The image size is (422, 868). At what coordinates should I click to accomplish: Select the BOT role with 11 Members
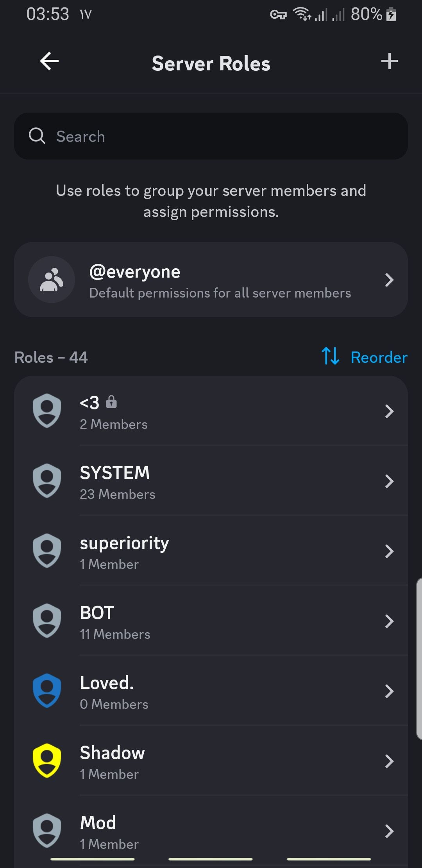(211, 621)
